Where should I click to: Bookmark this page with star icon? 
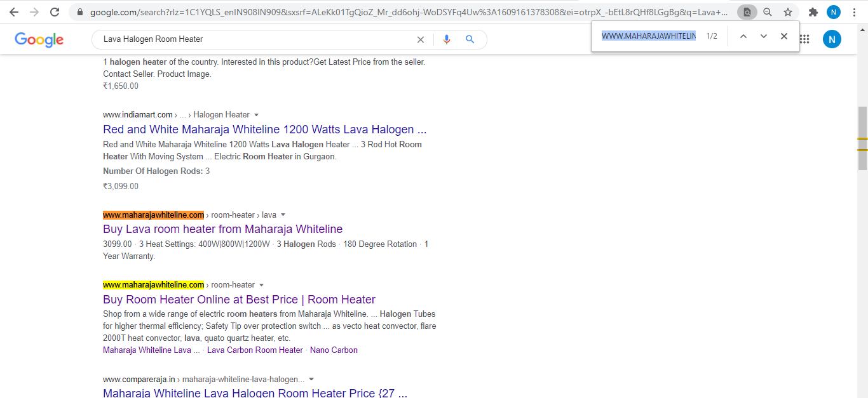tap(788, 12)
